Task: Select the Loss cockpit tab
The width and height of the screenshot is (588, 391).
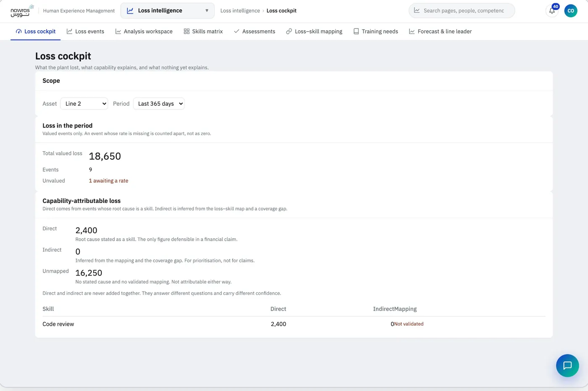Action: click(36, 31)
